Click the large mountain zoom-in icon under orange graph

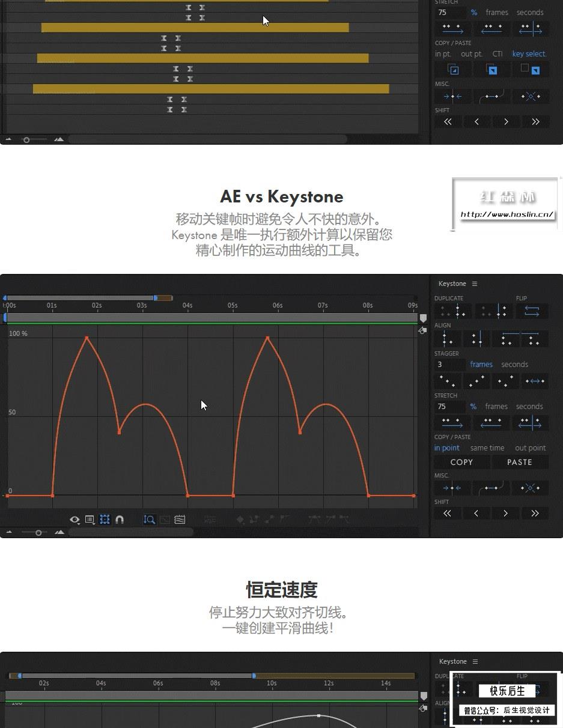click(x=59, y=532)
